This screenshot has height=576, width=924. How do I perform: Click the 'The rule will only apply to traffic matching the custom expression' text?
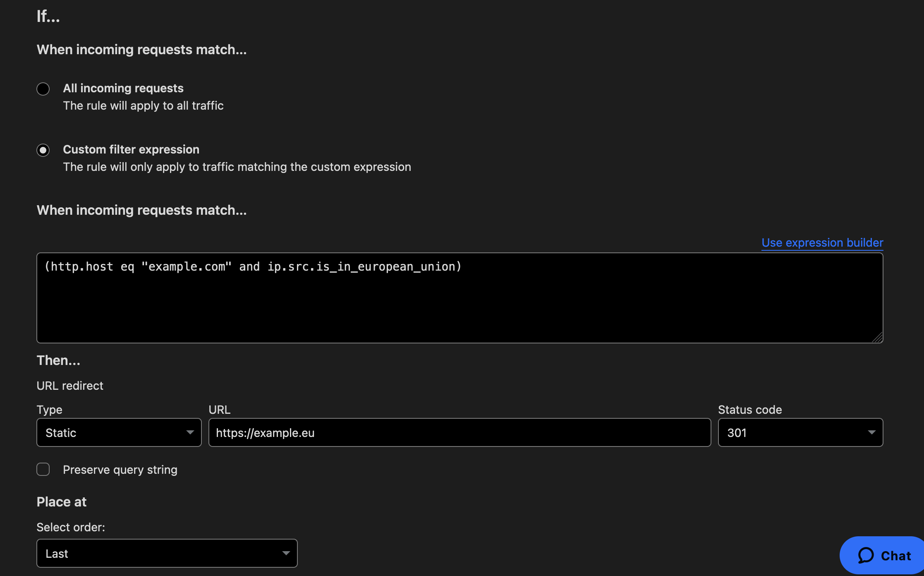(x=237, y=167)
